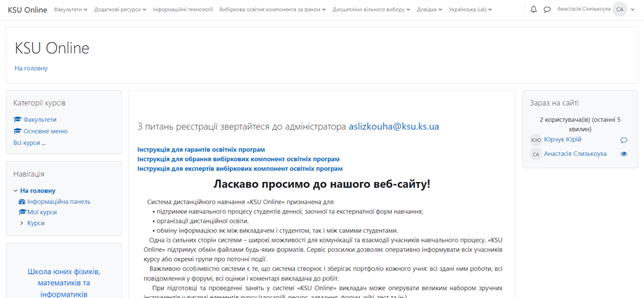The height and width of the screenshot is (298, 644).
Task: Message Юрчук Юрій via the chat icon
Action: (624, 140)
